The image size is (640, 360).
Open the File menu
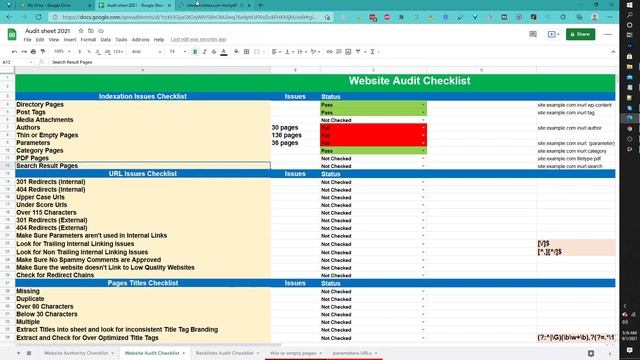pyautogui.click(x=27, y=40)
